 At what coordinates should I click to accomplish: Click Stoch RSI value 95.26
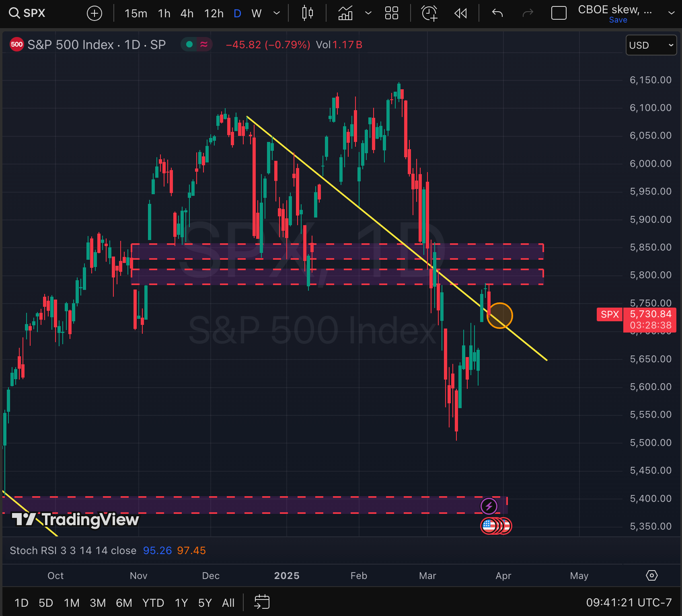coord(157,550)
